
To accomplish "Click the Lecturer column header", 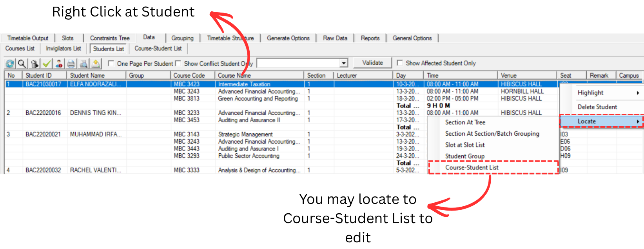I will tap(363, 75).
